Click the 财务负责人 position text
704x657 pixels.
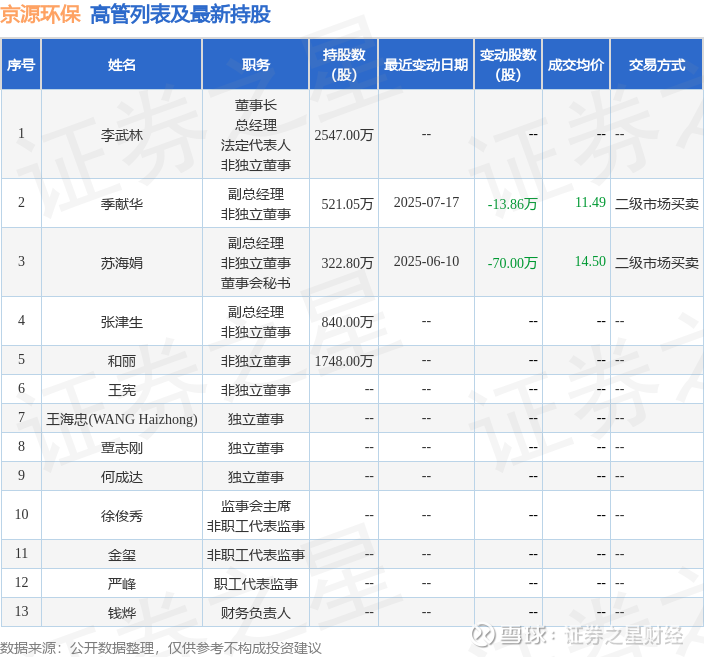pos(256,613)
